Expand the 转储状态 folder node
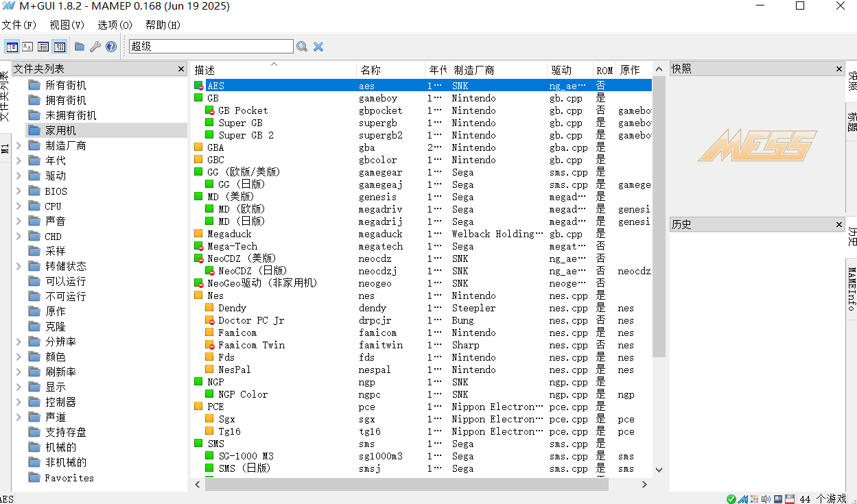Image resolution: width=857 pixels, height=504 pixels. click(19, 266)
